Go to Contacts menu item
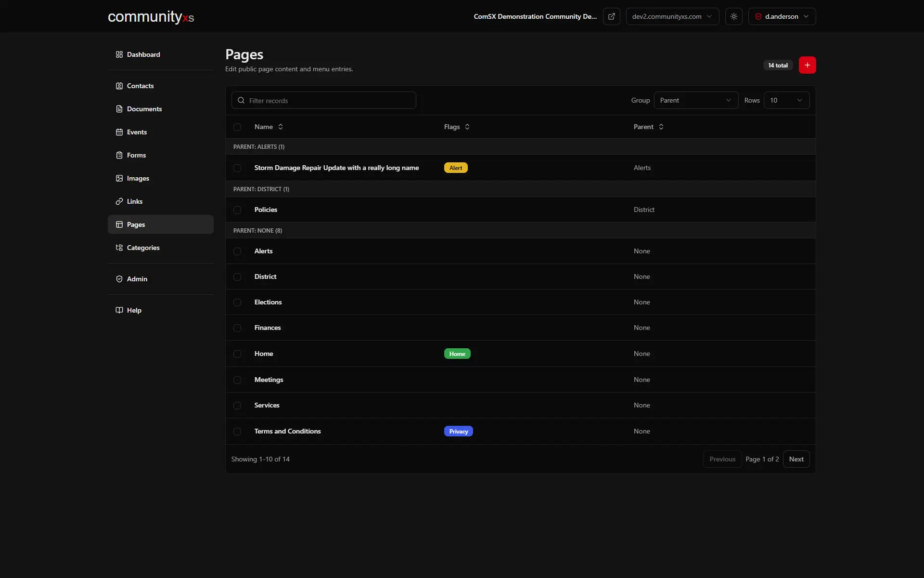 click(161, 86)
